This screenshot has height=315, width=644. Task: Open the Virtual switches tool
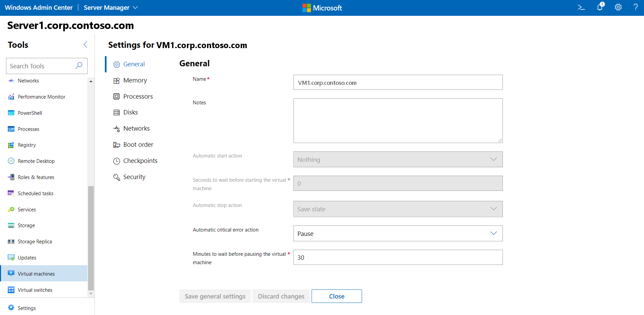[x=35, y=290]
